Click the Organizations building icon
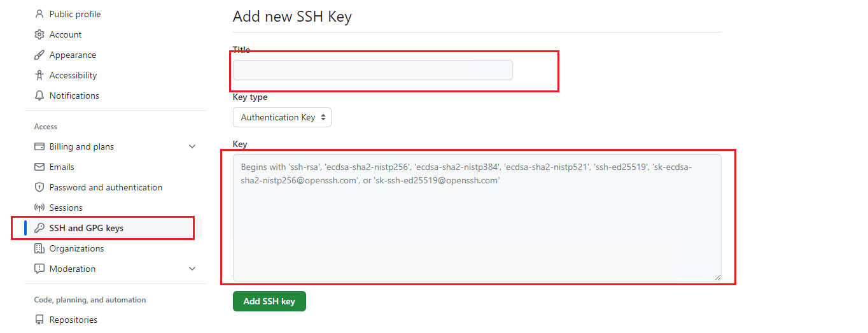The height and width of the screenshot is (333, 868). coord(39,248)
